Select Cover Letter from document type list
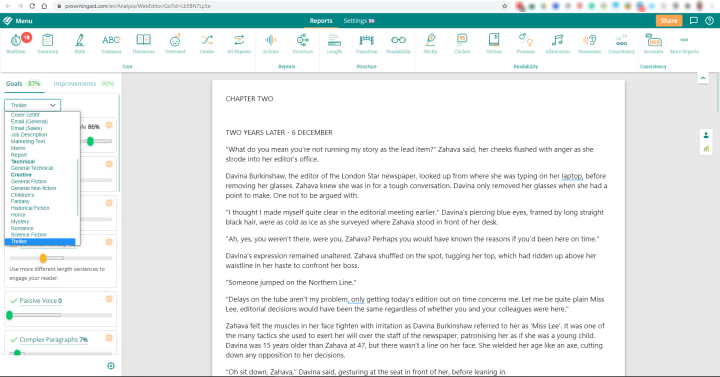720x377 pixels. 25,115
